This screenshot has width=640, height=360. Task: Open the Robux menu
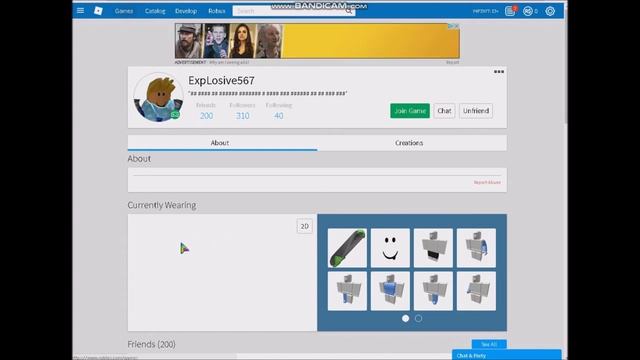[217, 11]
